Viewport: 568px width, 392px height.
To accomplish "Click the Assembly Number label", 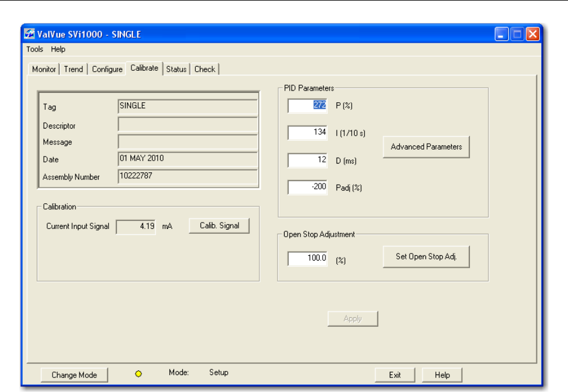I will click(x=71, y=177).
